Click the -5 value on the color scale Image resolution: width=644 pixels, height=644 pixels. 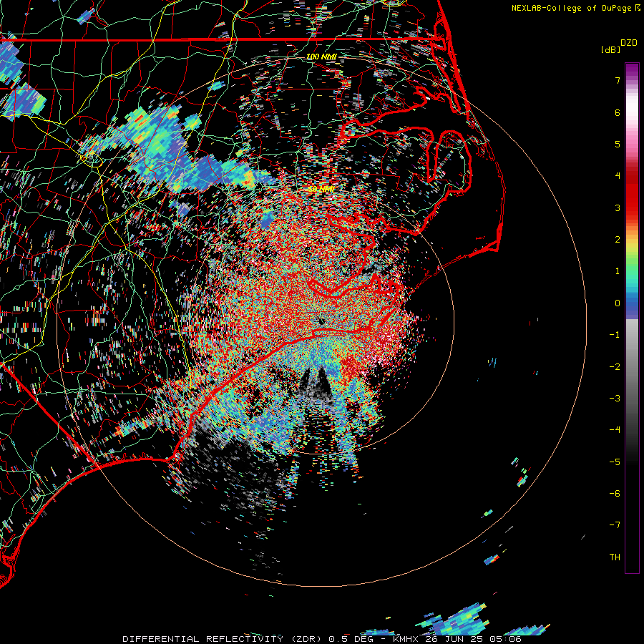tap(615, 462)
